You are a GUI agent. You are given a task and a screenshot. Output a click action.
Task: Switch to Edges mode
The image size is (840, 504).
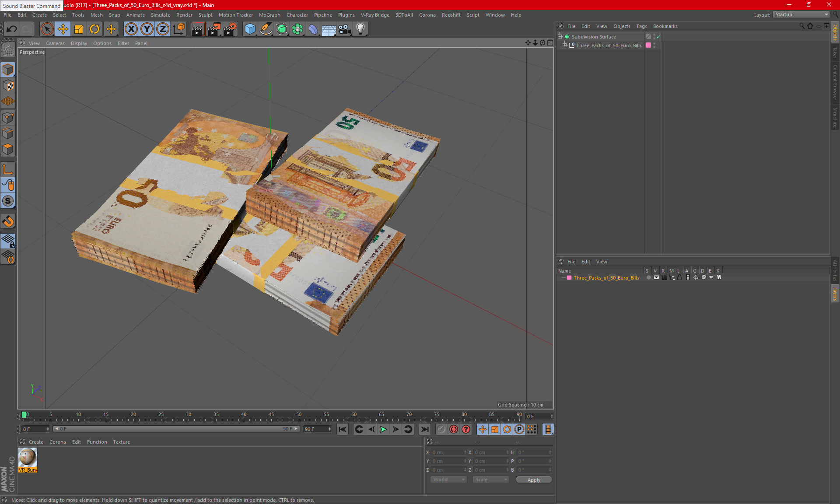point(8,133)
